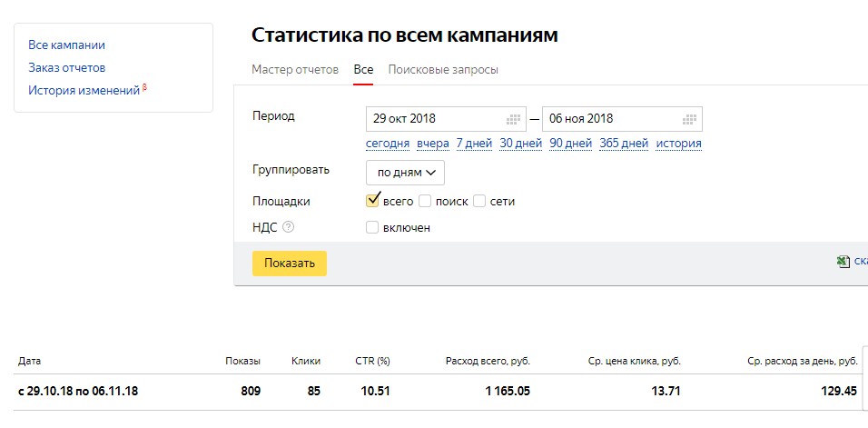Switch to the 'Мастер отчетов' tab
The image size is (868, 428).
295,70
